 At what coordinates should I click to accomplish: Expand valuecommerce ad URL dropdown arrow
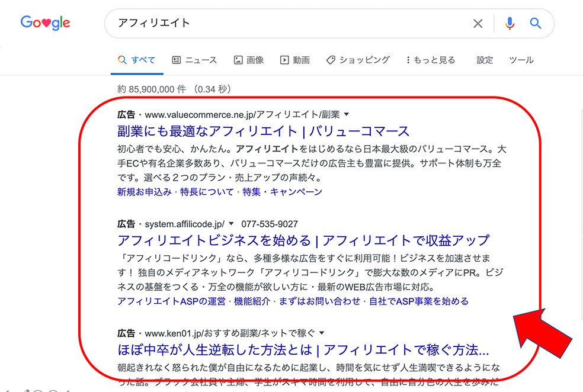pyautogui.click(x=347, y=114)
